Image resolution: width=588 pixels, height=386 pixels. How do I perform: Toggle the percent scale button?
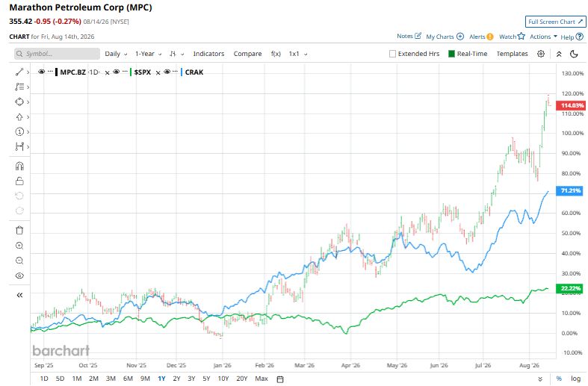(x=559, y=379)
